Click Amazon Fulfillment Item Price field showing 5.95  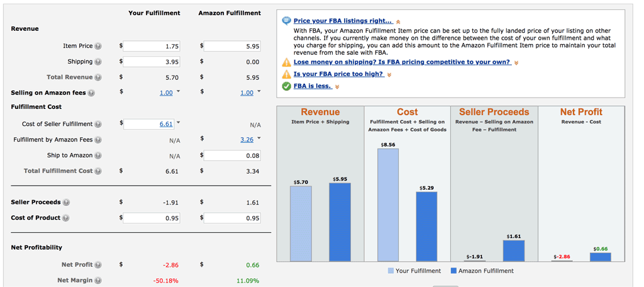(232, 47)
